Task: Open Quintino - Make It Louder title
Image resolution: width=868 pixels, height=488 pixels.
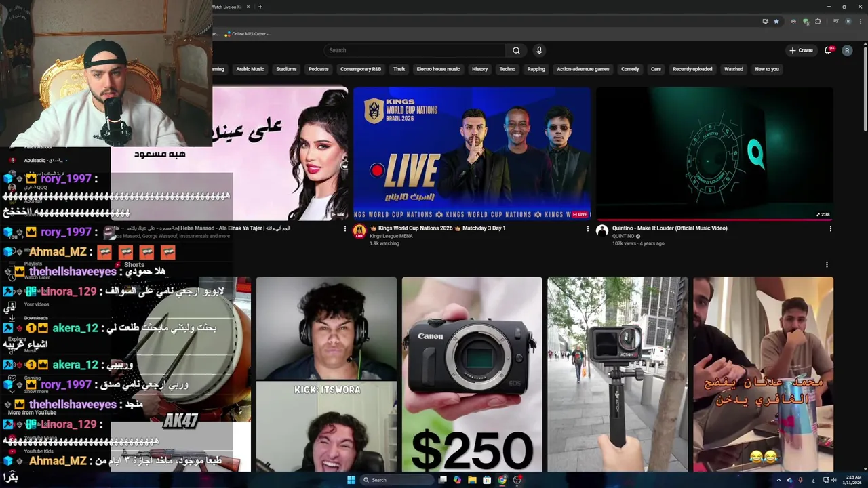Action: [x=669, y=228]
